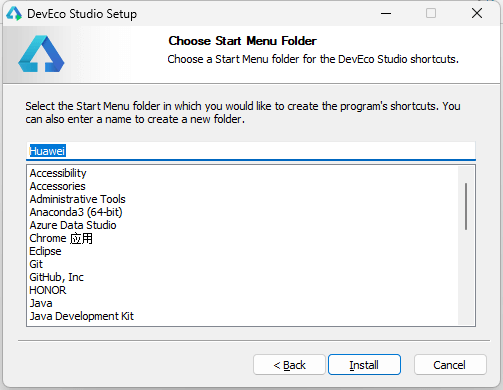Pick Java Development Kit folder

pos(82,316)
